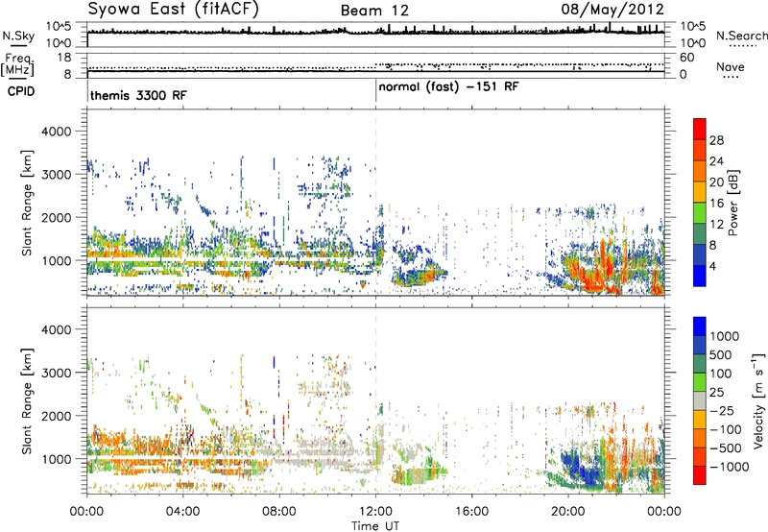768x532 pixels.
Task: Click the '4000' tick on power panel
Action: 56,132
